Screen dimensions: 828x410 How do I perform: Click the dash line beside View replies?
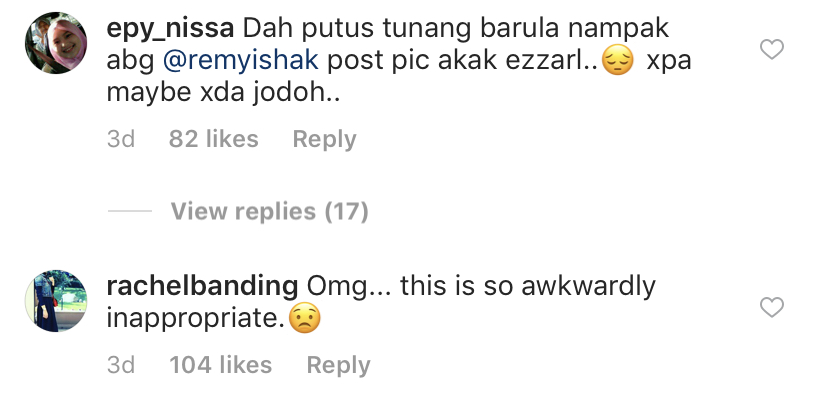click(x=129, y=211)
